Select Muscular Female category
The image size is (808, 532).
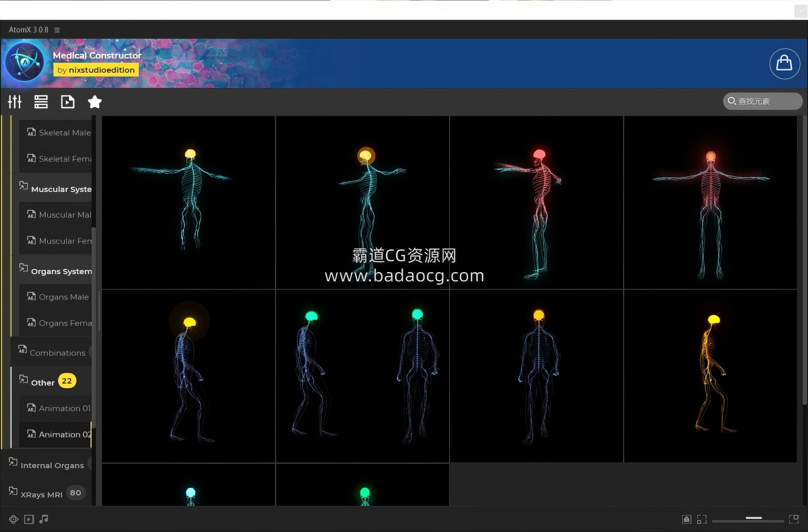click(x=56, y=241)
